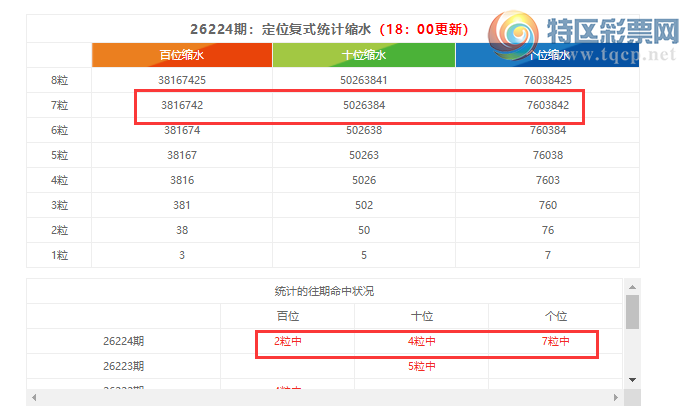Click the cell with value 502638
The height and width of the screenshot is (418, 689).
click(x=364, y=130)
